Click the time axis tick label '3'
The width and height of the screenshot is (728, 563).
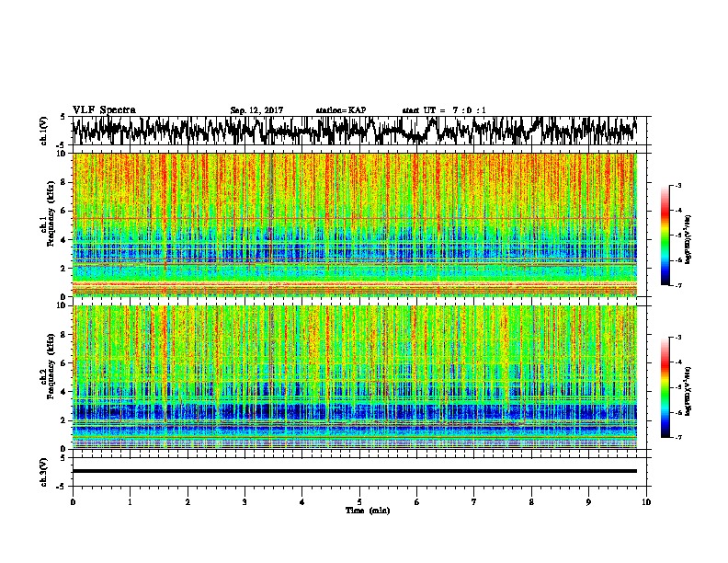pyautogui.click(x=245, y=502)
